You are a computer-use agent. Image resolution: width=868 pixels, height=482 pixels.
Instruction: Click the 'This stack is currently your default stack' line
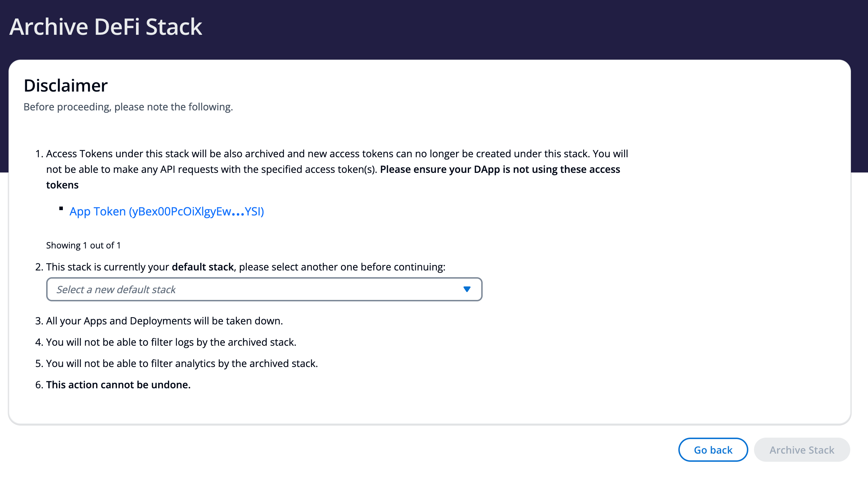[246, 267]
